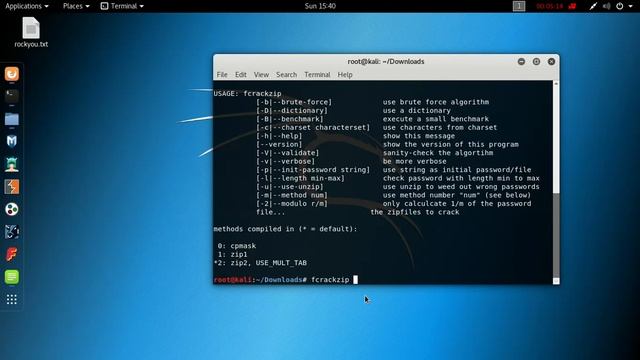Click the "*2: zip2, USE_MULT_TAB" line

pos(260,263)
